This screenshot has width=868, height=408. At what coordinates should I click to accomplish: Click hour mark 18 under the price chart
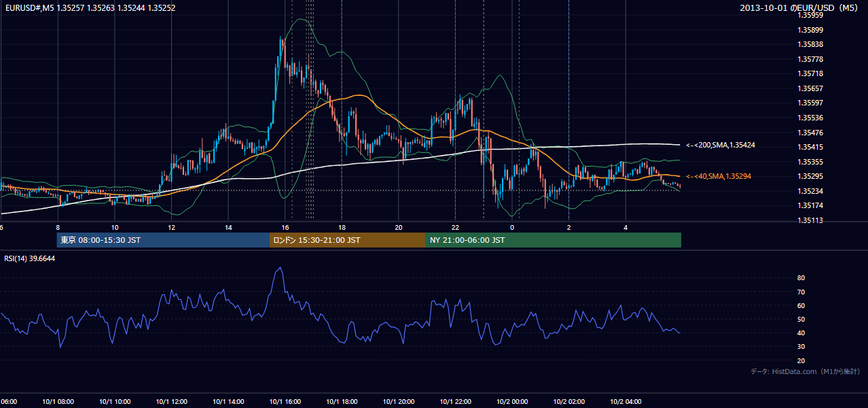[x=342, y=227]
